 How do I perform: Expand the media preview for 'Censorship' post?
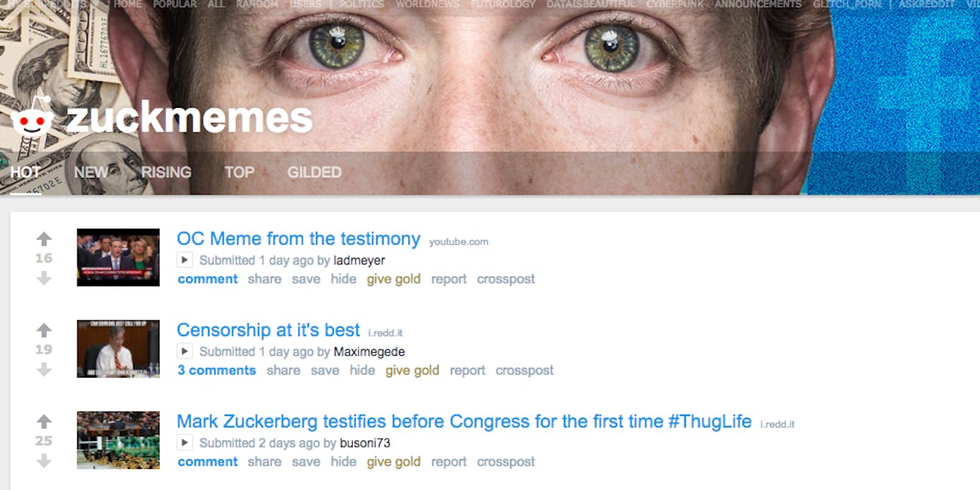[x=185, y=351]
